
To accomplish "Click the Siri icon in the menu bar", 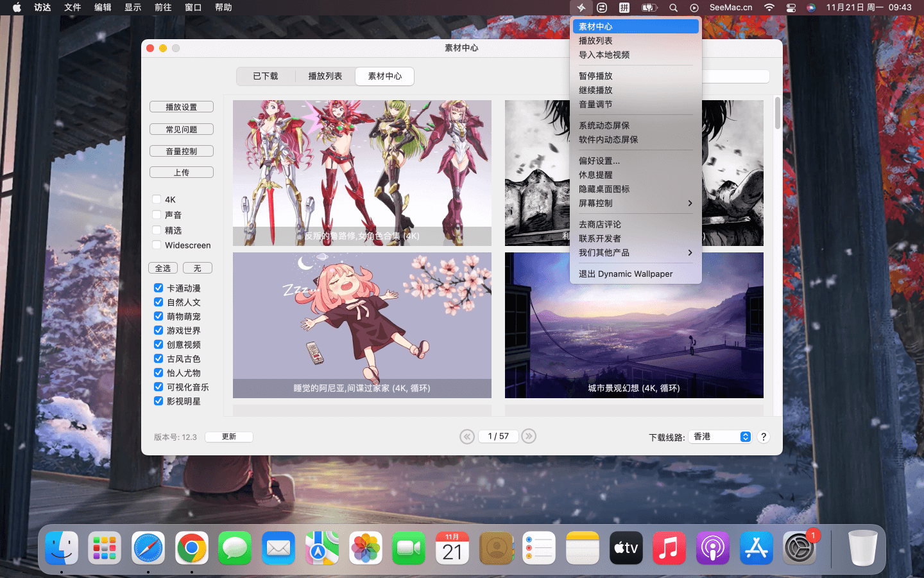I will click(811, 8).
